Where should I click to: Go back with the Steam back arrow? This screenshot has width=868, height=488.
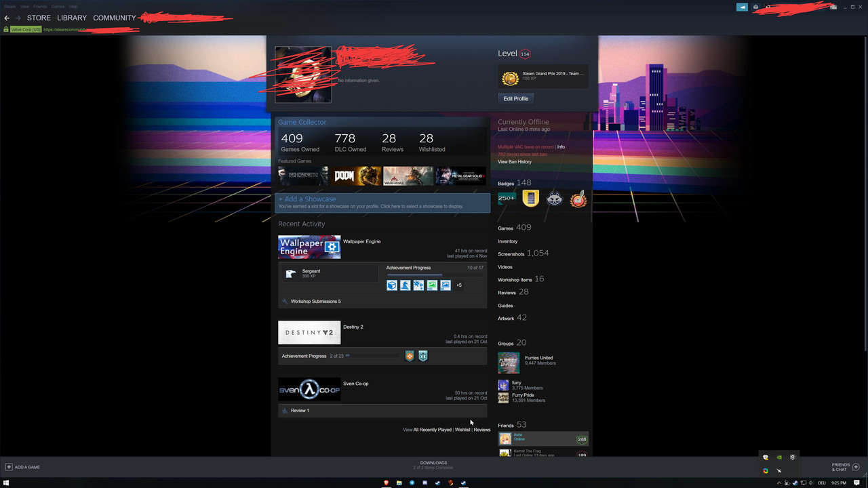pyautogui.click(x=7, y=18)
